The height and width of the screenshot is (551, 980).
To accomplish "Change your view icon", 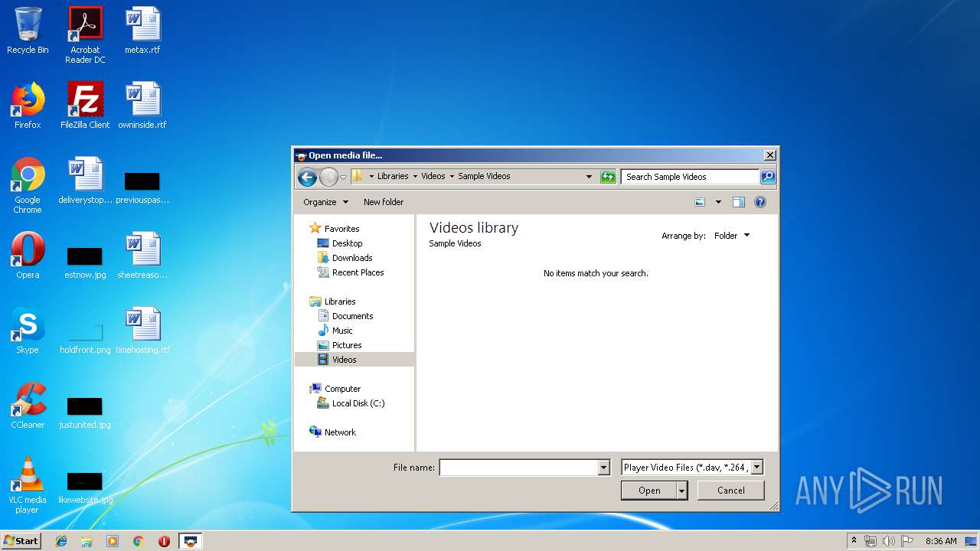I will (700, 202).
